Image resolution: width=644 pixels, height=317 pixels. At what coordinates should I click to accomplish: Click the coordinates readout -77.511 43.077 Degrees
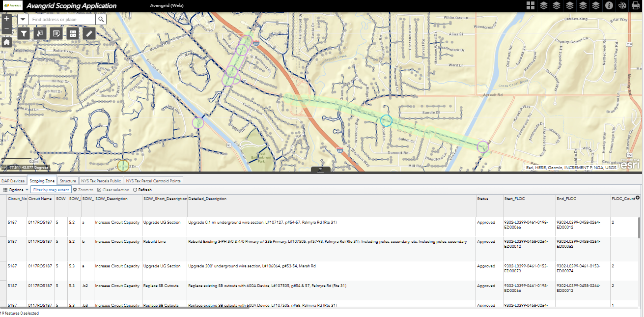pos(28,167)
